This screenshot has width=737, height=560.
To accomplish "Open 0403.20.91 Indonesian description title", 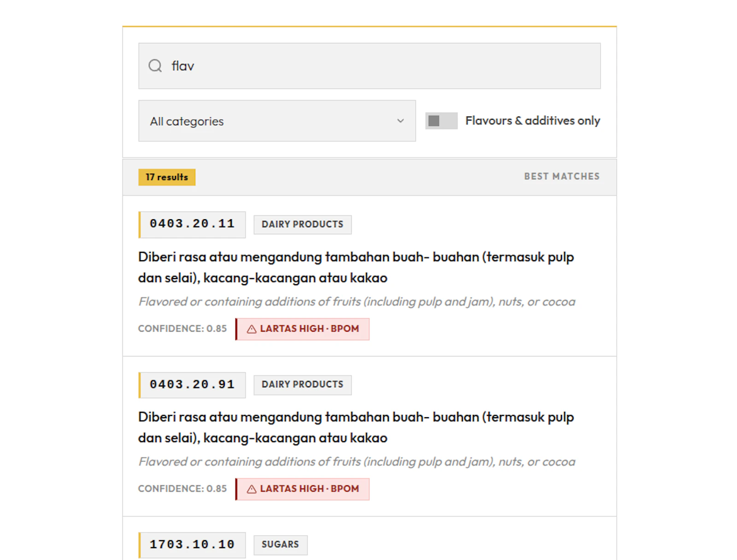I will (x=356, y=427).
